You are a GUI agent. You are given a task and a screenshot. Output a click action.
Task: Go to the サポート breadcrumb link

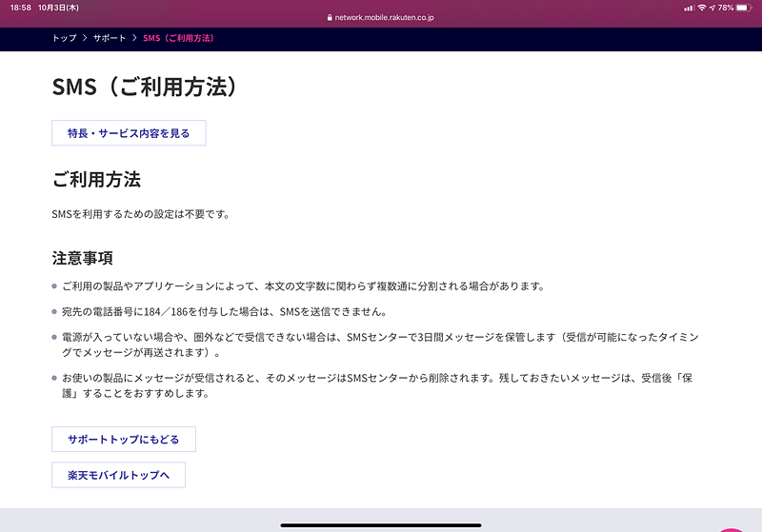point(110,38)
